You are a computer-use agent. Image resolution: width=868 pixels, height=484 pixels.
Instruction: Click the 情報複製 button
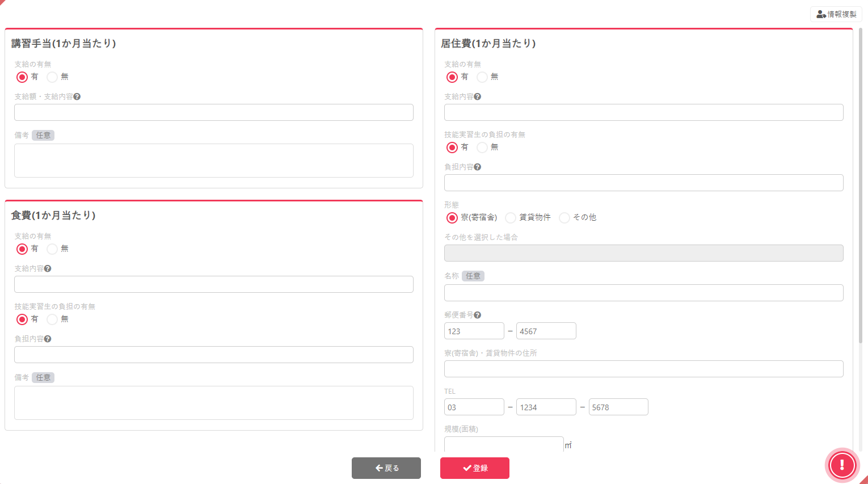point(836,14)
